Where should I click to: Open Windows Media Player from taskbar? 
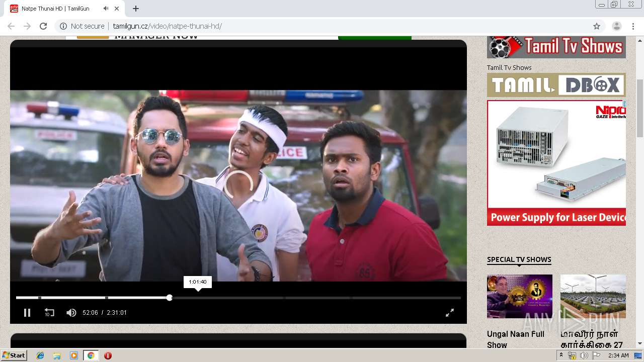click(74, 355)
